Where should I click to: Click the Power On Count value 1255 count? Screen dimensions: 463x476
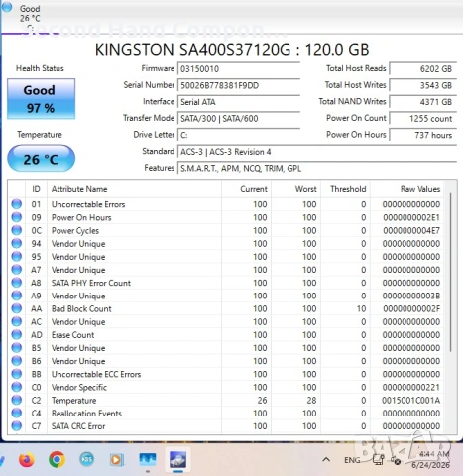click(423, 119)
